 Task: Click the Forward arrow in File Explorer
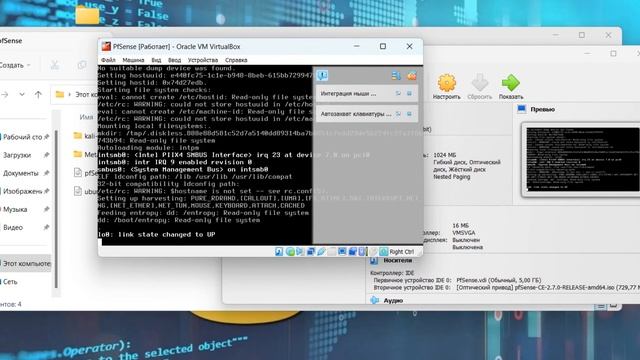(5, 95)
